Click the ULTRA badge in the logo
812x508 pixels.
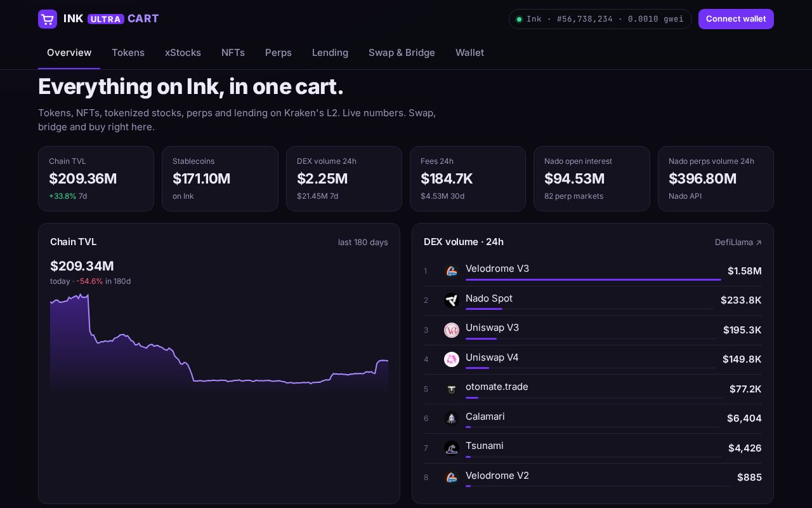coord(105,19)
